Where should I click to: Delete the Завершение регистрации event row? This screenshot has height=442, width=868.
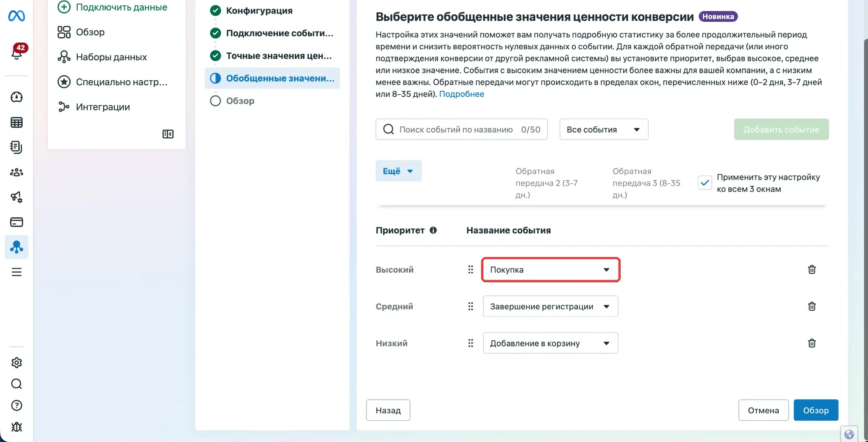(x=812, y=306)
